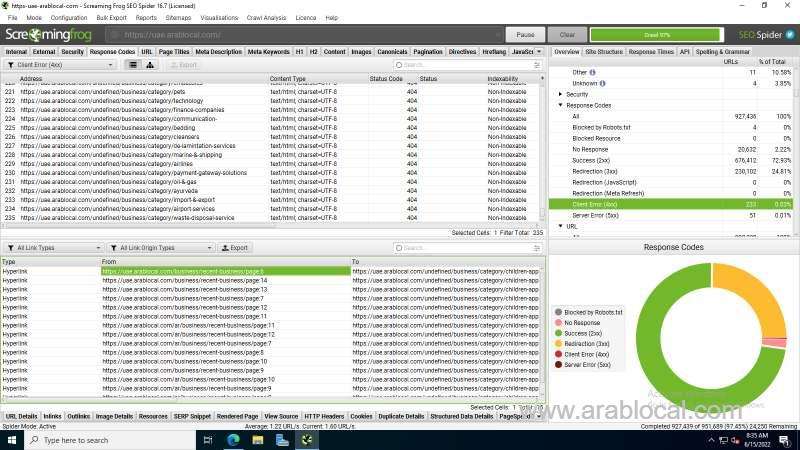
Task: Click the Export button in upper pane
Action: (184, 65)
